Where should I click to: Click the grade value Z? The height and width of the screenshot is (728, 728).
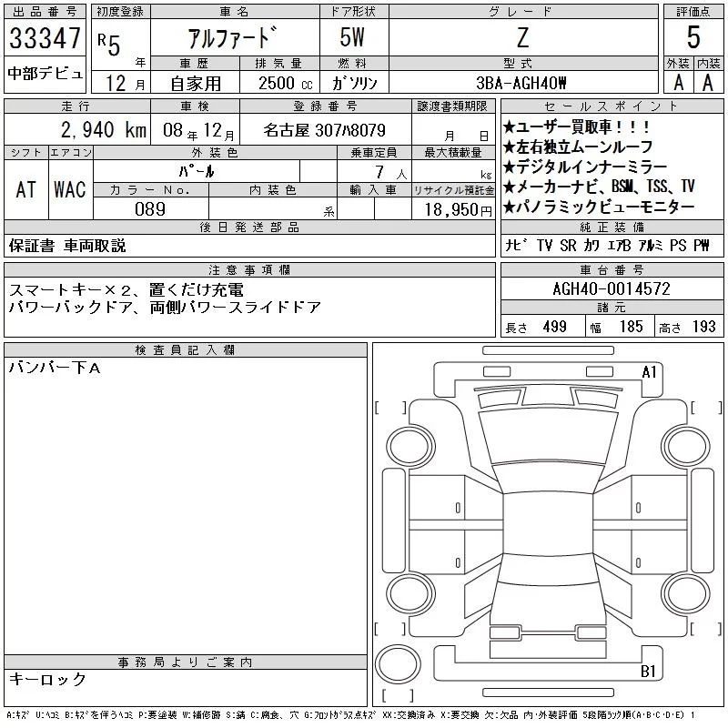pyautogui.click(x=522, y=38)
